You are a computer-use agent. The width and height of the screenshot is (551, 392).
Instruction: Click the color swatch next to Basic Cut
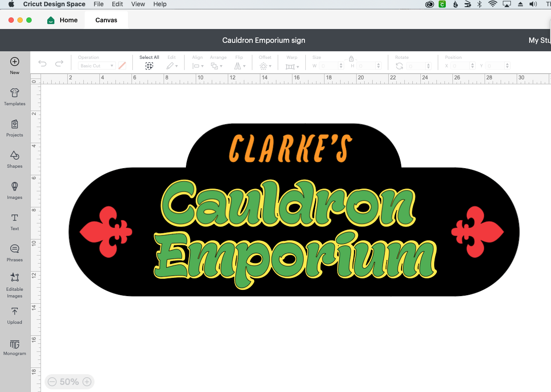tap(122, 66)
